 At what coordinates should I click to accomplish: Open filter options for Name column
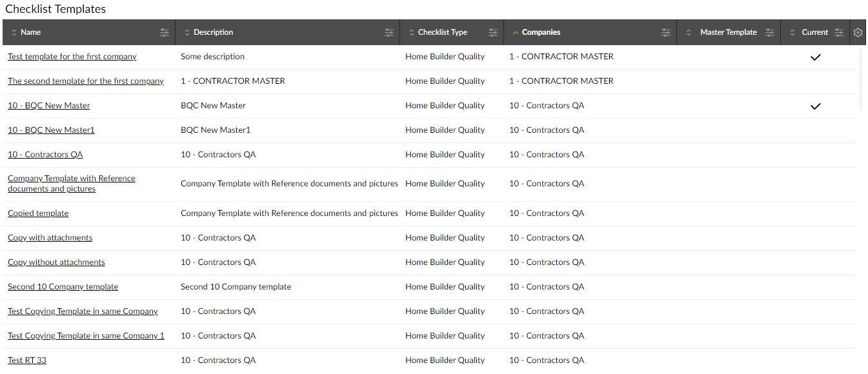pos(165,32)
